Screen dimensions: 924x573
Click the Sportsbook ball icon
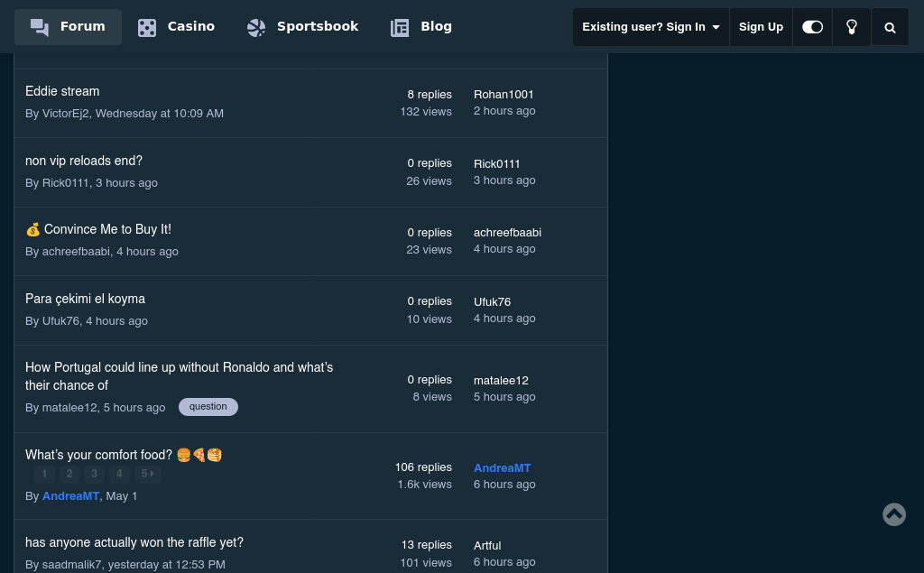pyautogui.click(x=256, y=28)
